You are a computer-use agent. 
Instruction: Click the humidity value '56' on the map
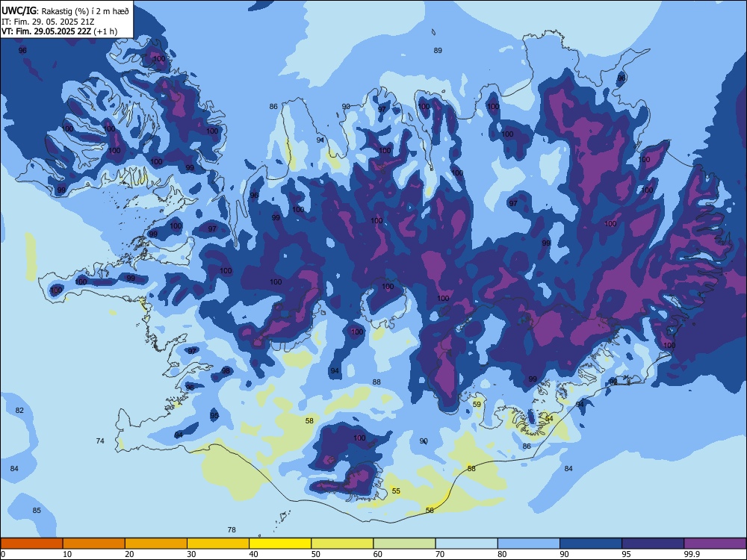tap(430, 511)
